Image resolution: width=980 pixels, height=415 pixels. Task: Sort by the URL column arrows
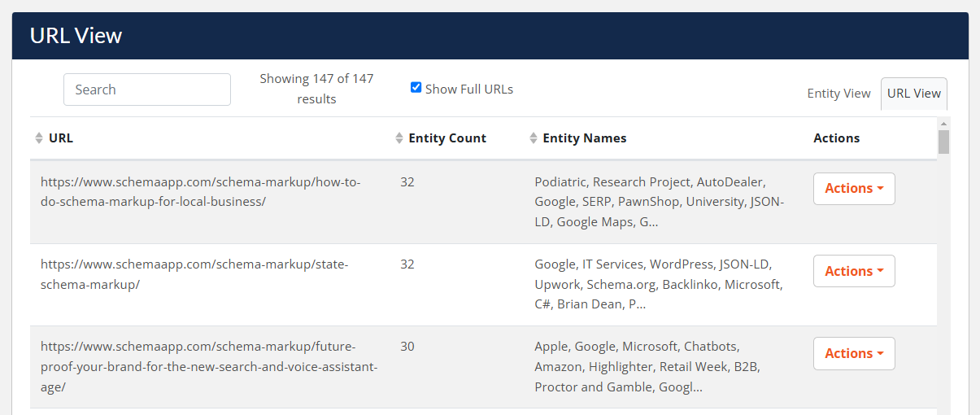39,138
